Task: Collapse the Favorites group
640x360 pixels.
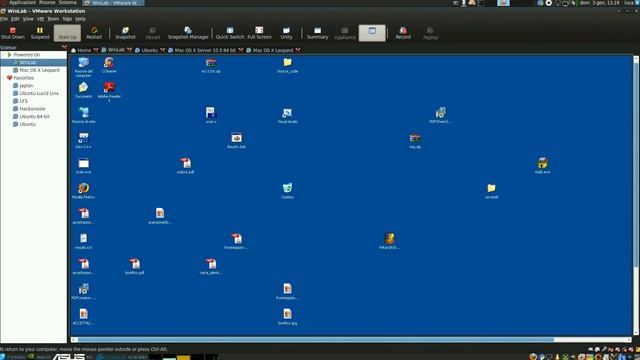Action: 9,78
